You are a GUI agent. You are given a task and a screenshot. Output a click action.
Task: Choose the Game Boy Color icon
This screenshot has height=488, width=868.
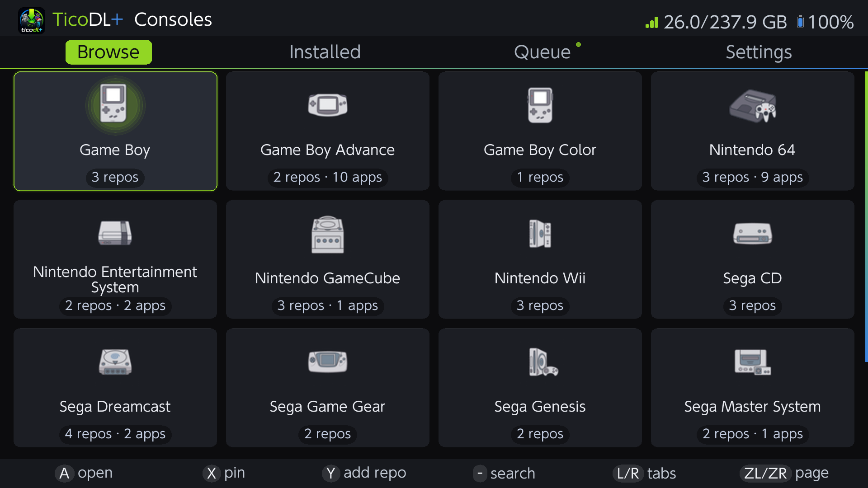tap(540, 105)
